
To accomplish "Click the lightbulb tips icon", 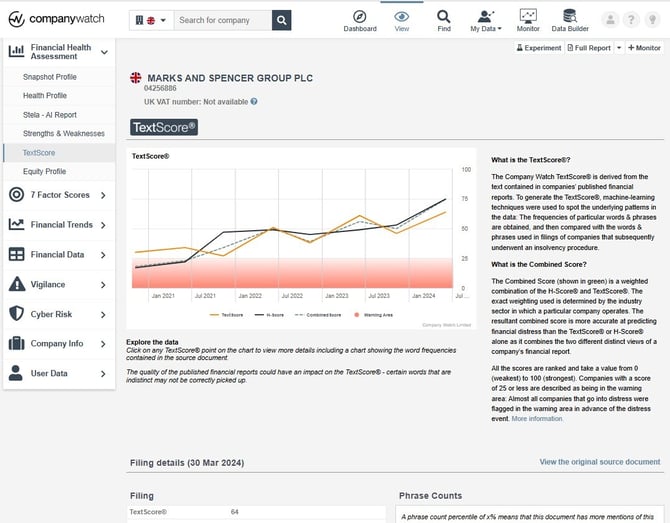I will tap(652, 20).
